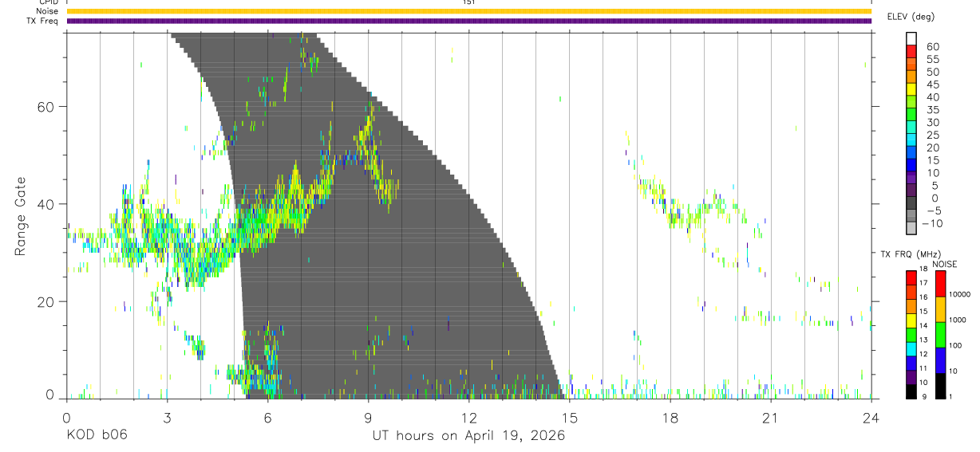The width and height of the screenshot is (980, 452).
Task: Select the green 30–35 degree elevation swatch
Action: (x=911, y=116)
